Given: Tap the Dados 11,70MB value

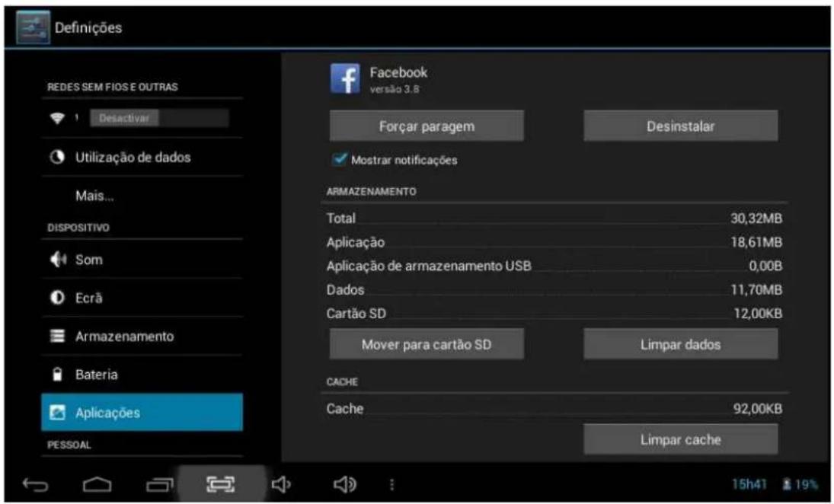Looking at the screenshot, I should (x=756, y=290).
